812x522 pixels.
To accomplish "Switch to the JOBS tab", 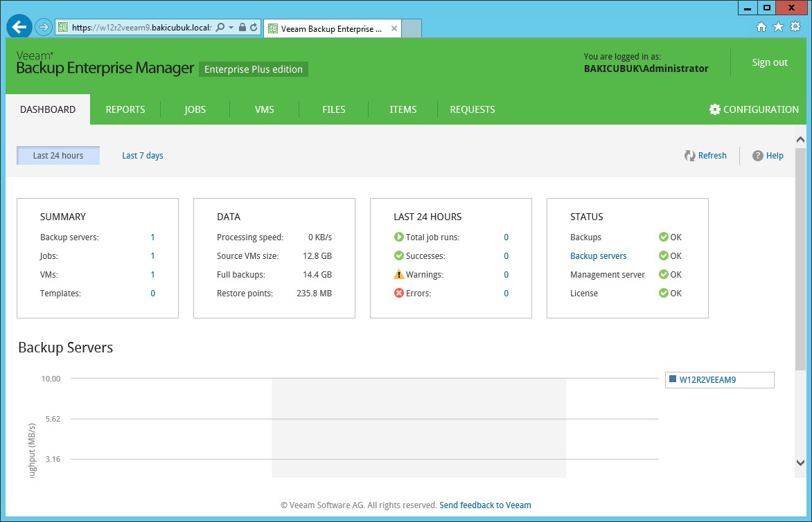I will pyautogui.click(x=195, y=109).
